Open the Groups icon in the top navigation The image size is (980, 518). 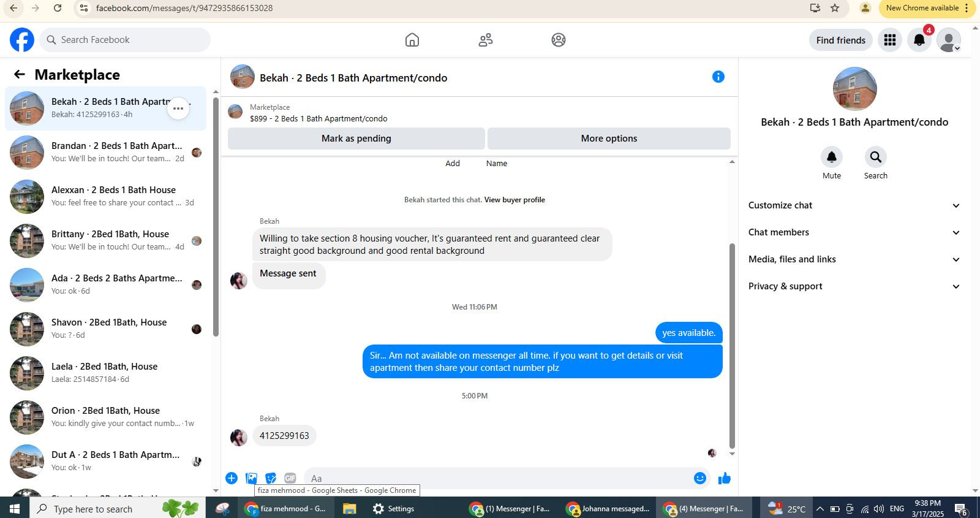coord(559,40)
